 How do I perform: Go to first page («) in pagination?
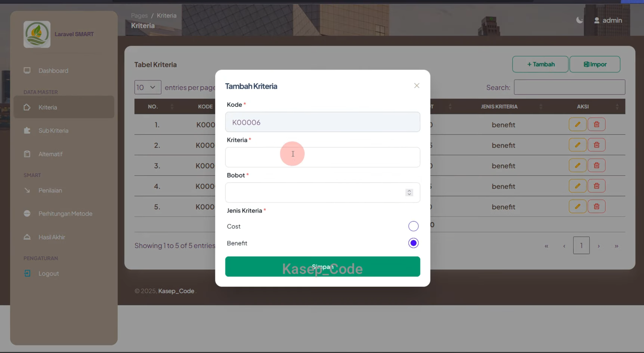546,246
